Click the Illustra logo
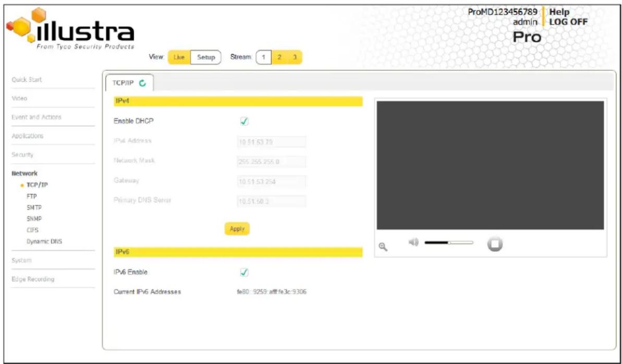Image resolution: width=622 pixels, height=364 pixels. pos(70,29)
